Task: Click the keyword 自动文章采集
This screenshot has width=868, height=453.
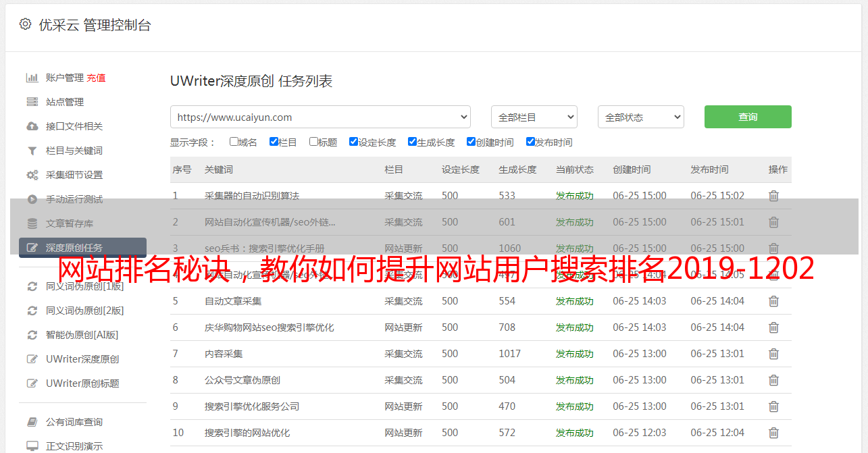Action: click(233, 301)
